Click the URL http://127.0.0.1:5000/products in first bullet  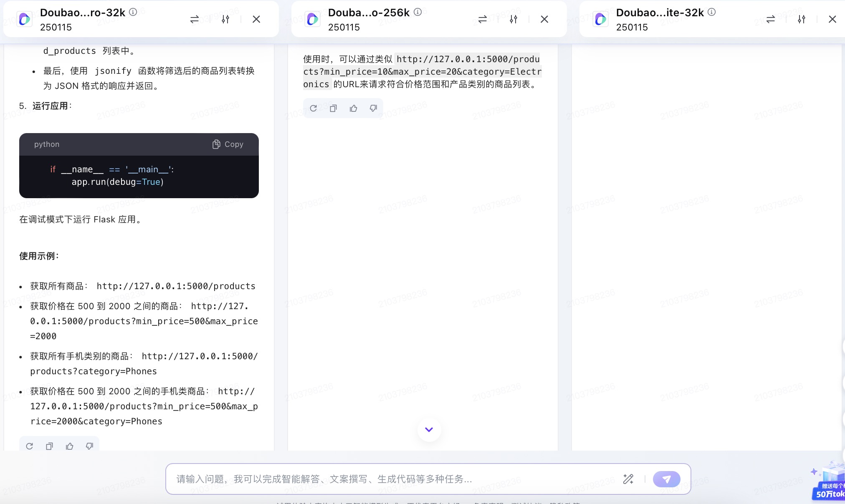coord(176,286)
